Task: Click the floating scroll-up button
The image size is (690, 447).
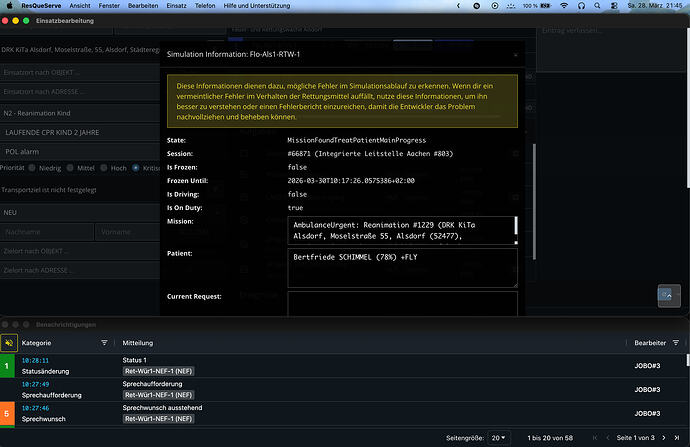Action: (x=669, y=296)
